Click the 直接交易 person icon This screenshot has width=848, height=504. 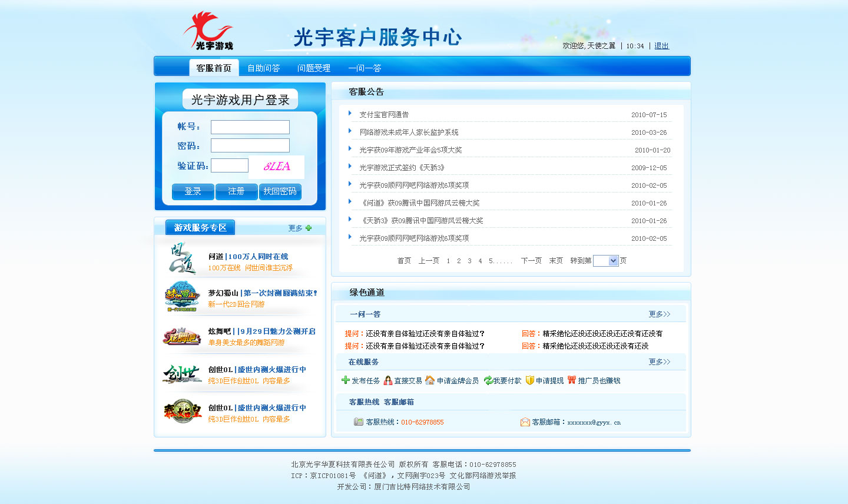[x=388, y=380]
